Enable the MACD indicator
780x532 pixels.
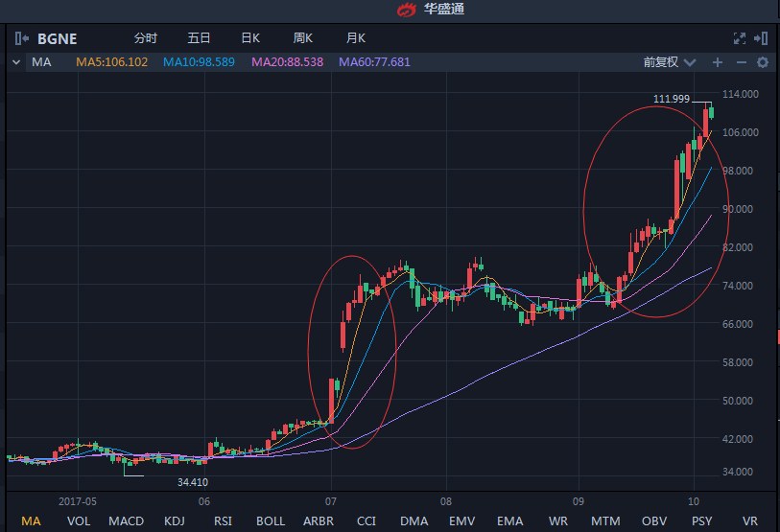click(126, 520)
